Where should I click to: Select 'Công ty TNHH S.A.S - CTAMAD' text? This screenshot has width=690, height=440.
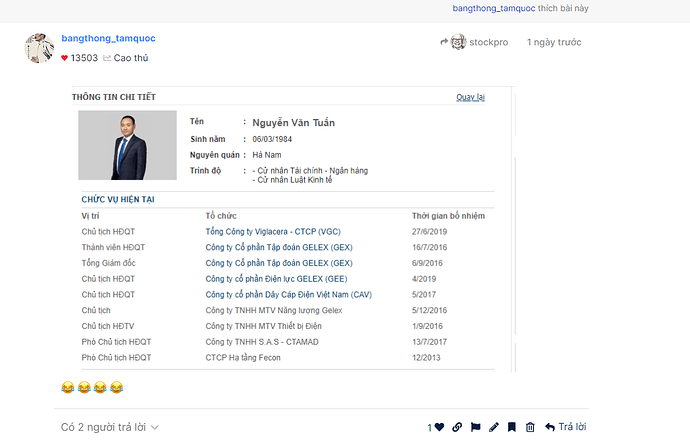pos(262,342)
